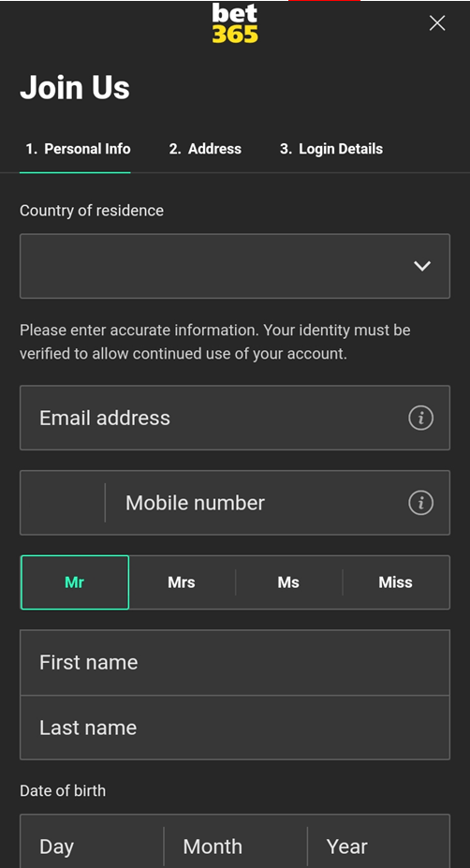Switch to Login Details step tab
Image resolution: width=470 pixels, height=868 pixels.
[x=331, y=149]
